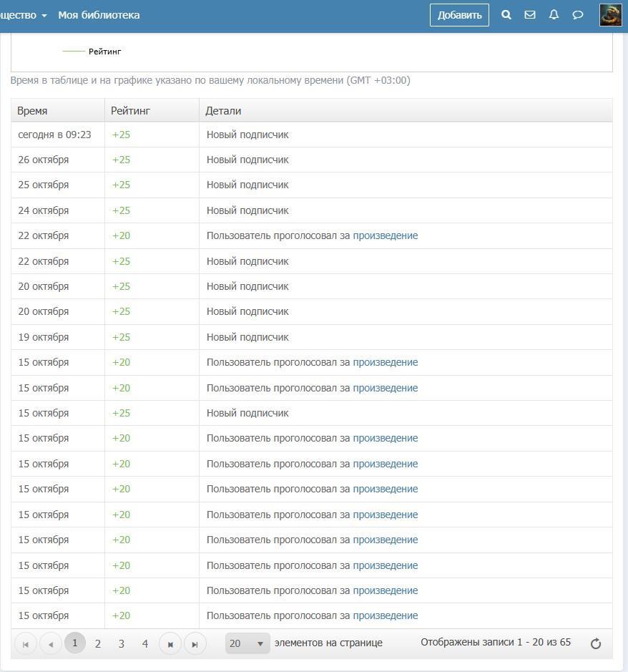Expand the items per page dropdown

click(247, 643)
